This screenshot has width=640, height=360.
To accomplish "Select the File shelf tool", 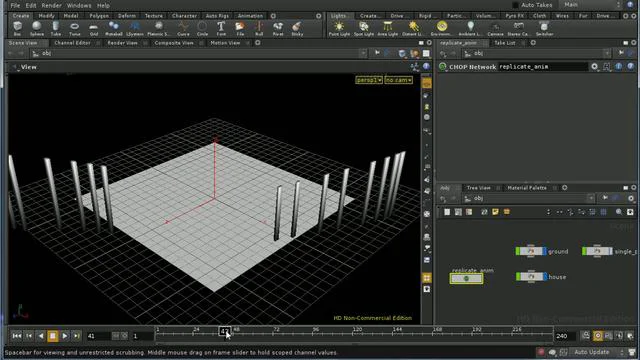I will click(x=240, y=29).
